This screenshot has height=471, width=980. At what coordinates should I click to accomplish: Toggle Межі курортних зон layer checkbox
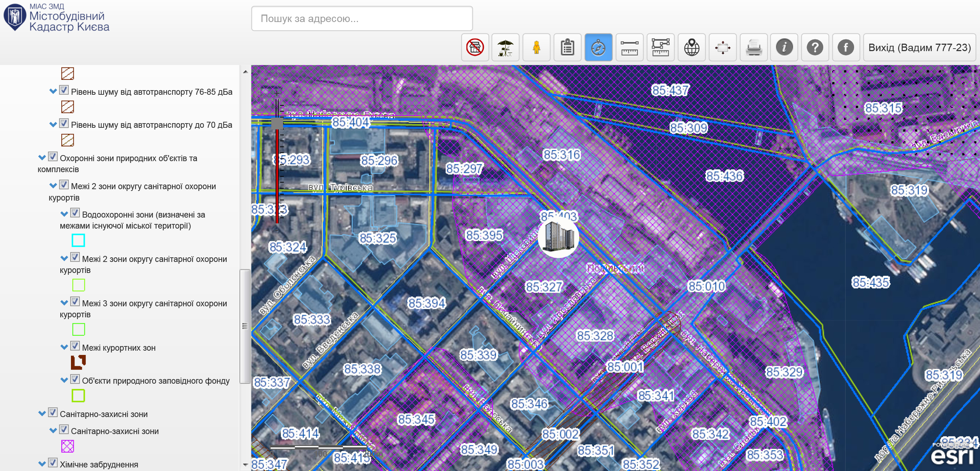(75, 346)
